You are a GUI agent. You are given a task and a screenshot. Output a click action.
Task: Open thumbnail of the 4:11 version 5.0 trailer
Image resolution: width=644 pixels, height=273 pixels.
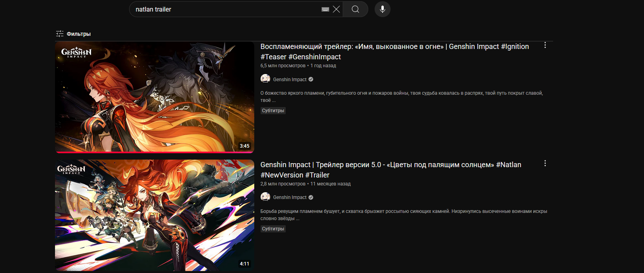[x=155, y=215]
